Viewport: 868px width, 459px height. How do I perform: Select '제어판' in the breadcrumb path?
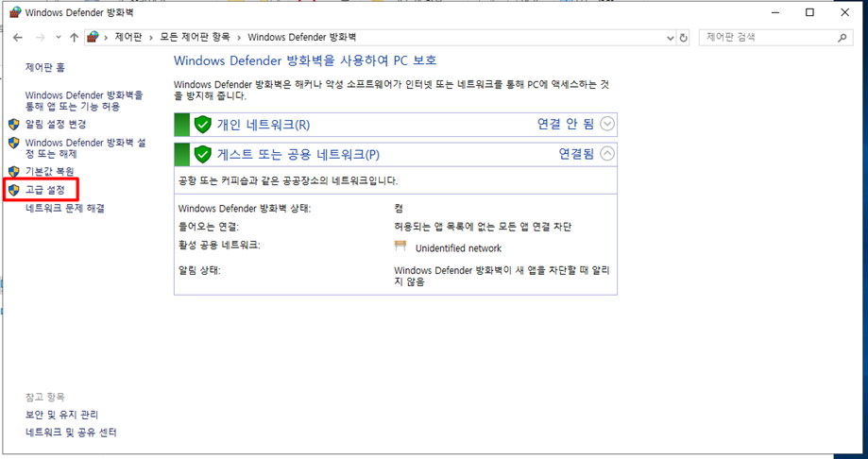(x=128, y=38)
